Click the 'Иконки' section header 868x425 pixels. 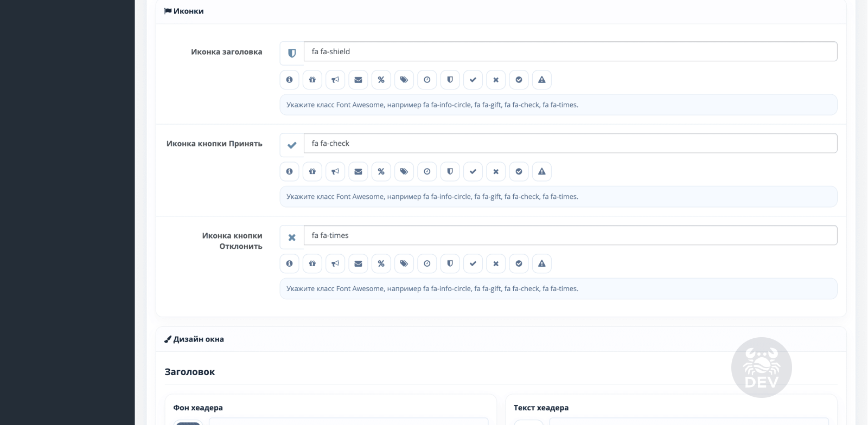point(184,11)
